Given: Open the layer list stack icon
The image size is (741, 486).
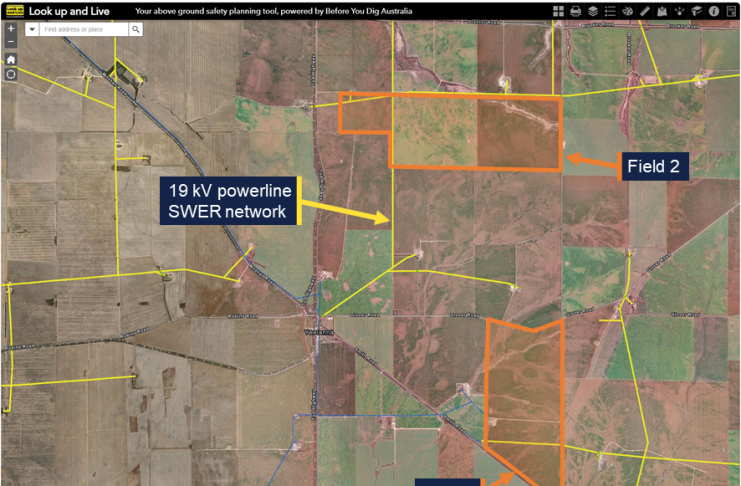Looking at the screenshot, I should pos(592,11).
